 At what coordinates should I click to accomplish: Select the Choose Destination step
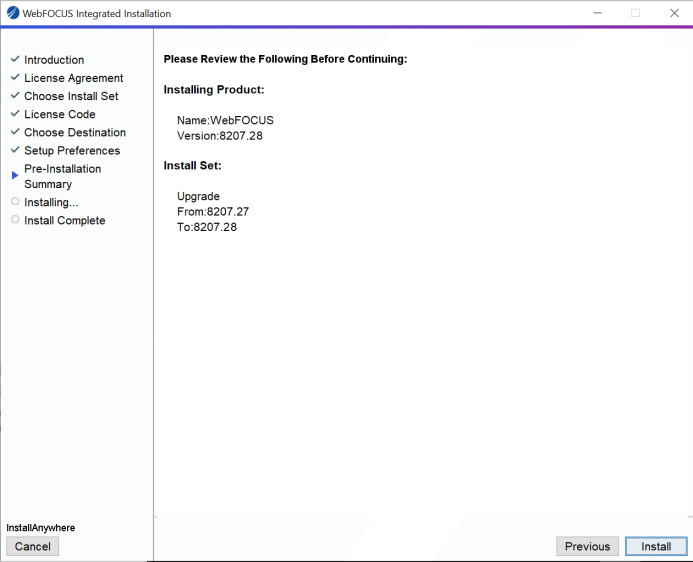point(75,133)
